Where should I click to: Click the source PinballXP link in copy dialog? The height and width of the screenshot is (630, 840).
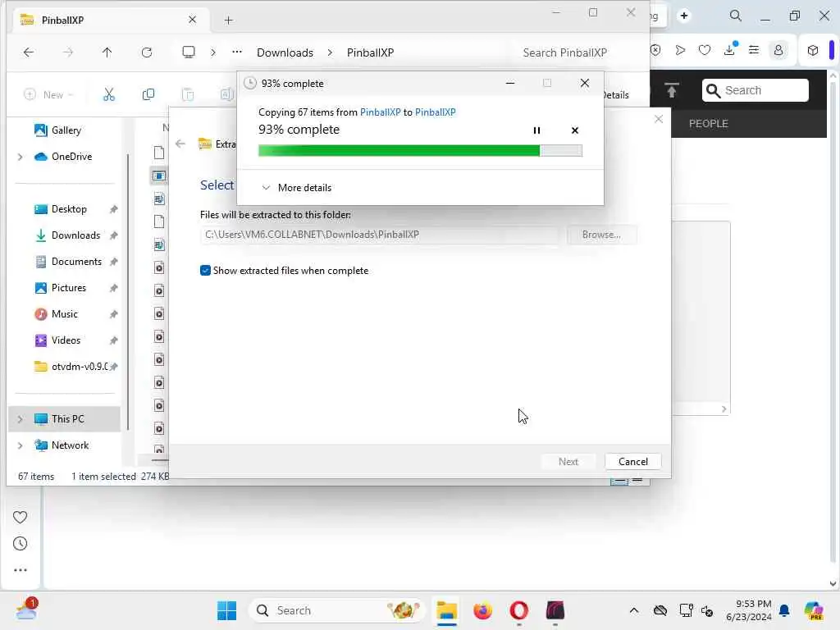pos(380,112)
